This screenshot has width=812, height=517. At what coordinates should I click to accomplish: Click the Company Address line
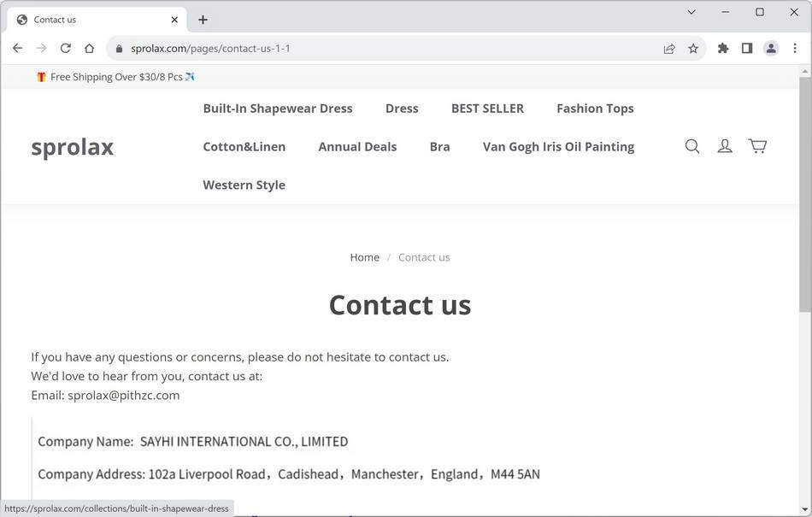click(x=289, y=474)
